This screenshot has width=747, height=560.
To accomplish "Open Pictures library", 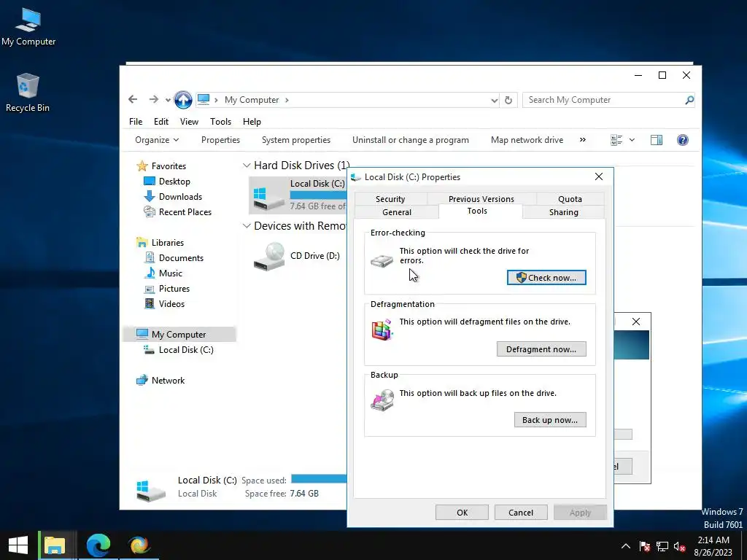I will (167, 289).
